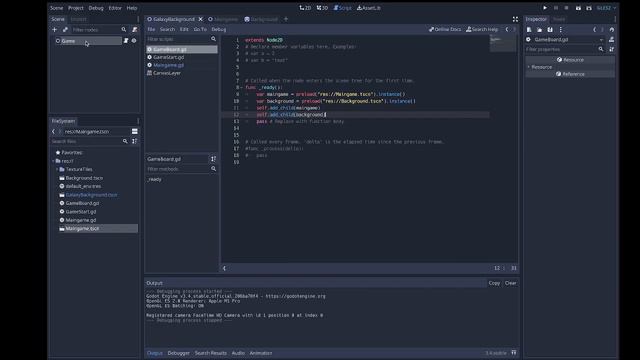
Task: Open the GLES2 renderer dropdown
Action: 607,8
